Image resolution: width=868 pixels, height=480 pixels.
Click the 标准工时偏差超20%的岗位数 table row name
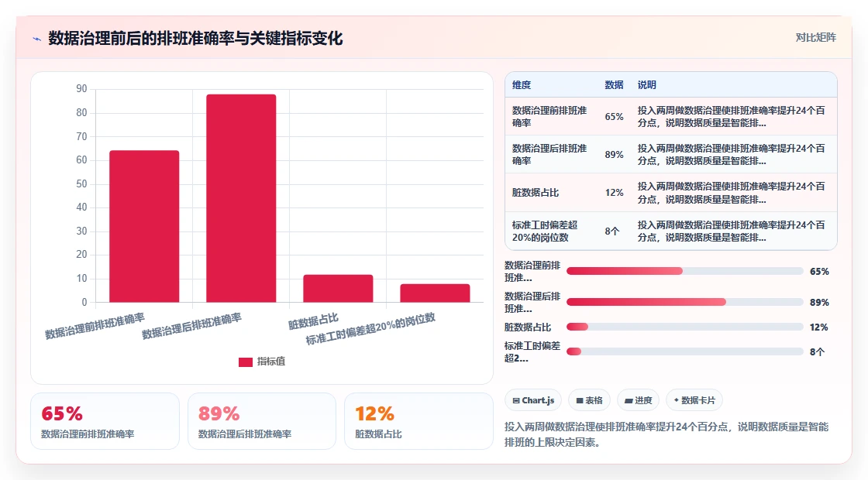(545, 231)
